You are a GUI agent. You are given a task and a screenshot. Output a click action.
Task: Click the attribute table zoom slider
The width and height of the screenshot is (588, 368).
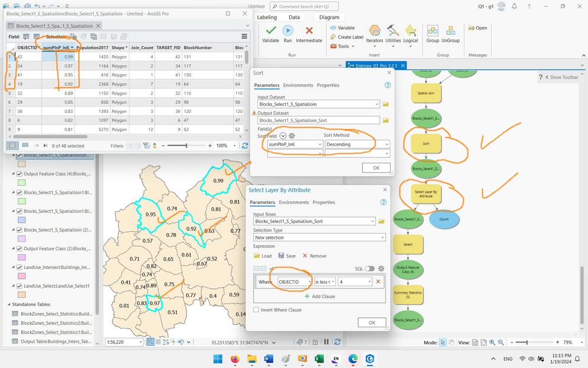click(x=186, y=145)
